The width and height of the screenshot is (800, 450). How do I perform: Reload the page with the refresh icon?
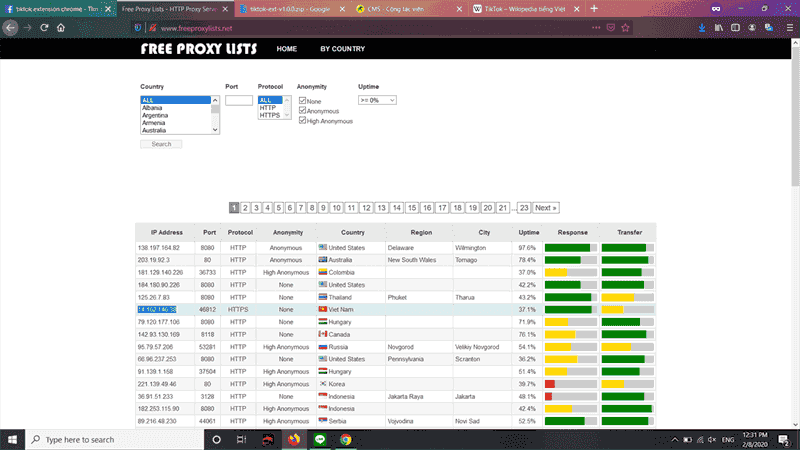[x=44, y=28]
